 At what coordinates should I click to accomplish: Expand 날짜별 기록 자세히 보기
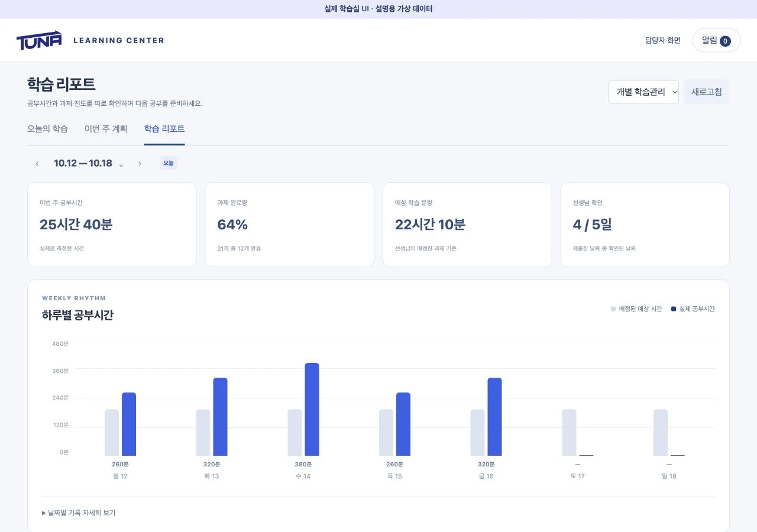79,512
